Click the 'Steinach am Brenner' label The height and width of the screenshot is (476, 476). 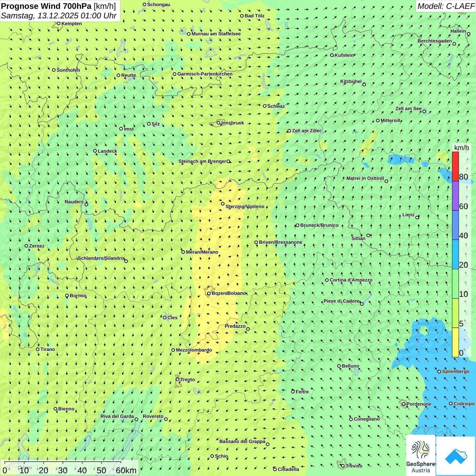coord(202,161)
